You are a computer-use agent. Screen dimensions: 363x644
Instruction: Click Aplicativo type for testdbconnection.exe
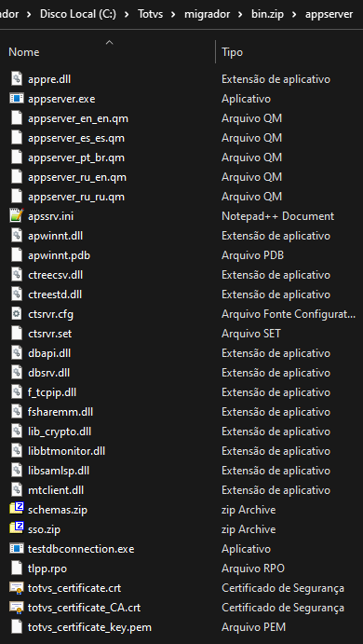tap(246, 549)
